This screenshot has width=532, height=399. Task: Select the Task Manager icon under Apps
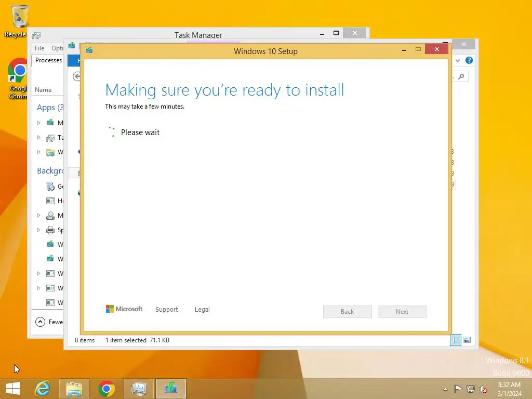50,137
